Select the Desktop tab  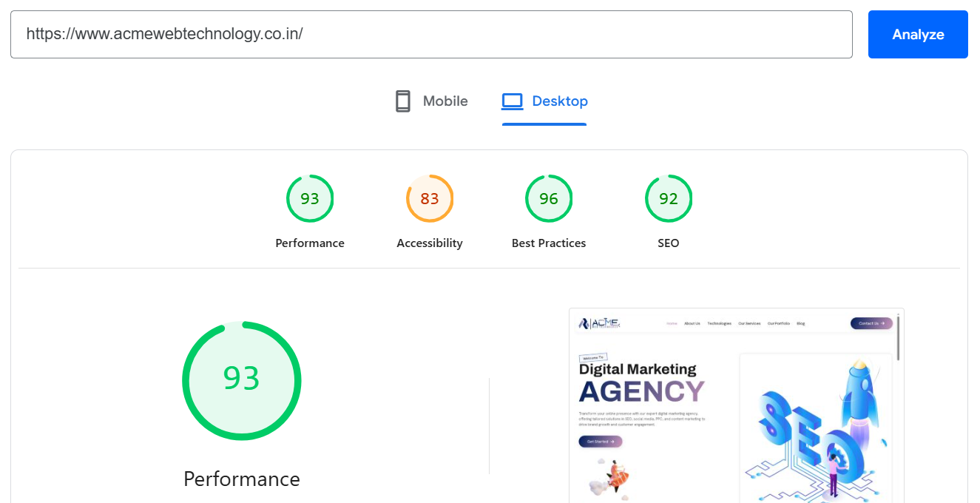544,101
